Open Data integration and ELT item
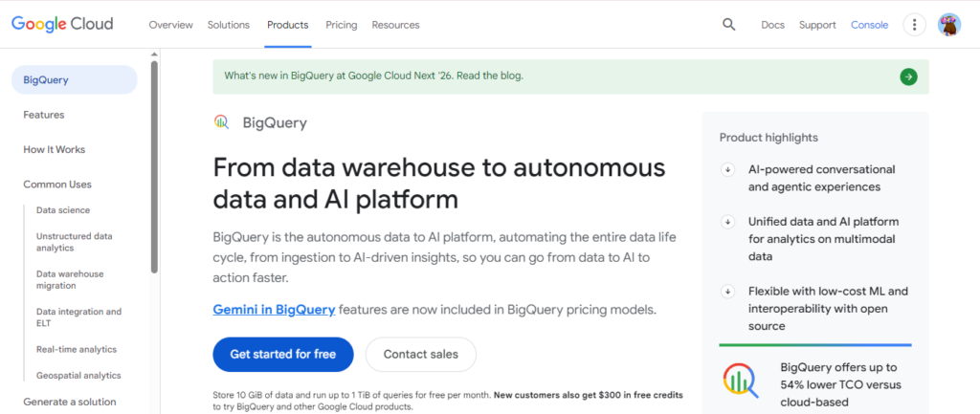The image size is (980, 414). [x=78, y=317]
